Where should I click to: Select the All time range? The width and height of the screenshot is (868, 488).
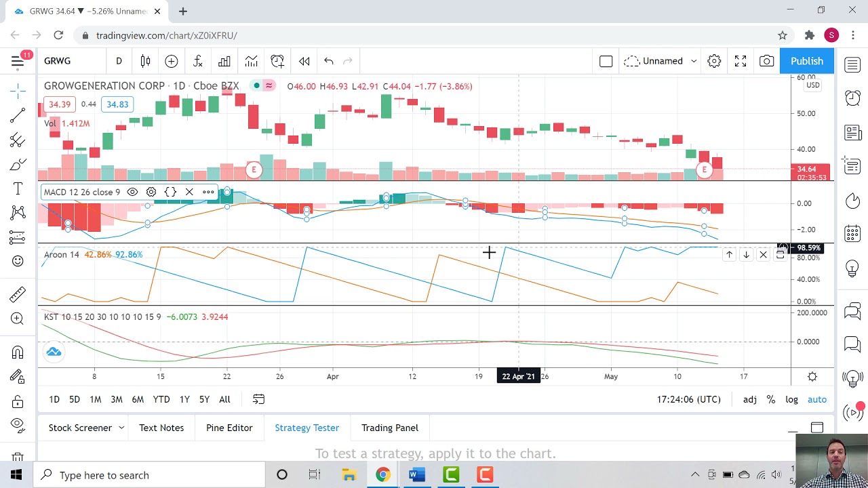[224, 399]
